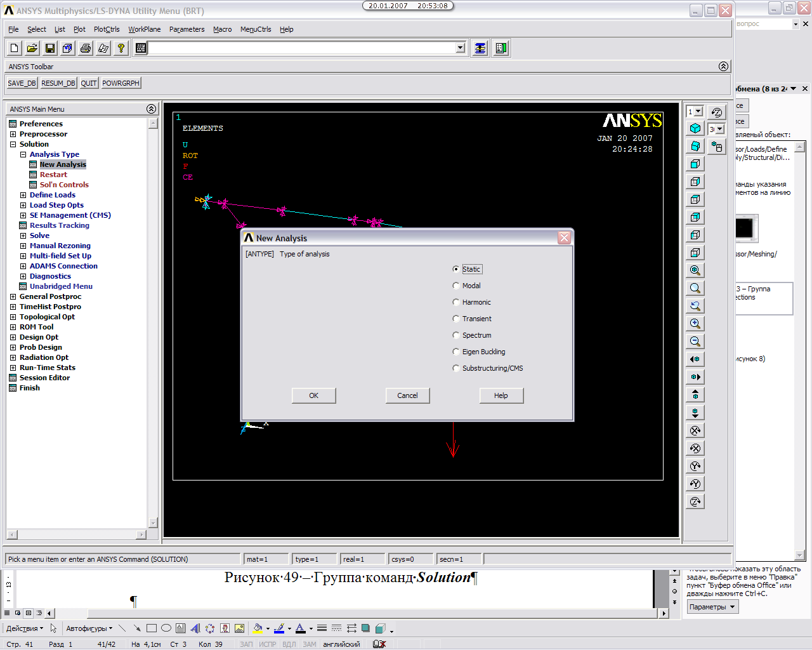812x650 pixels.
Task: Select the Substructuring/CMS analysis type
Action: (455, 368)
